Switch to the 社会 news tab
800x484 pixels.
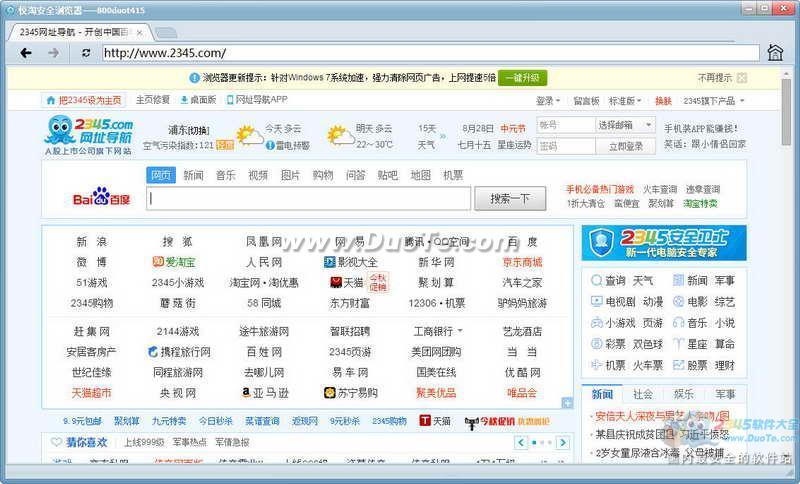(643, 394)
